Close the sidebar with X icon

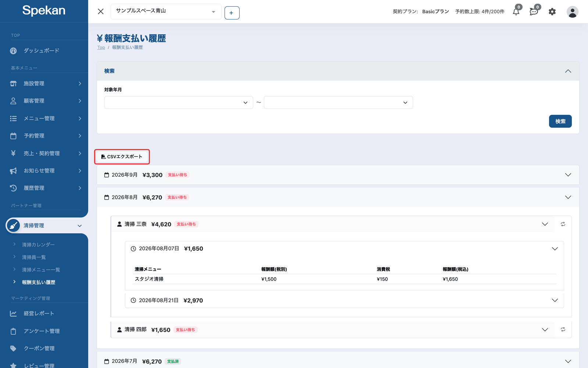(101, 11)
